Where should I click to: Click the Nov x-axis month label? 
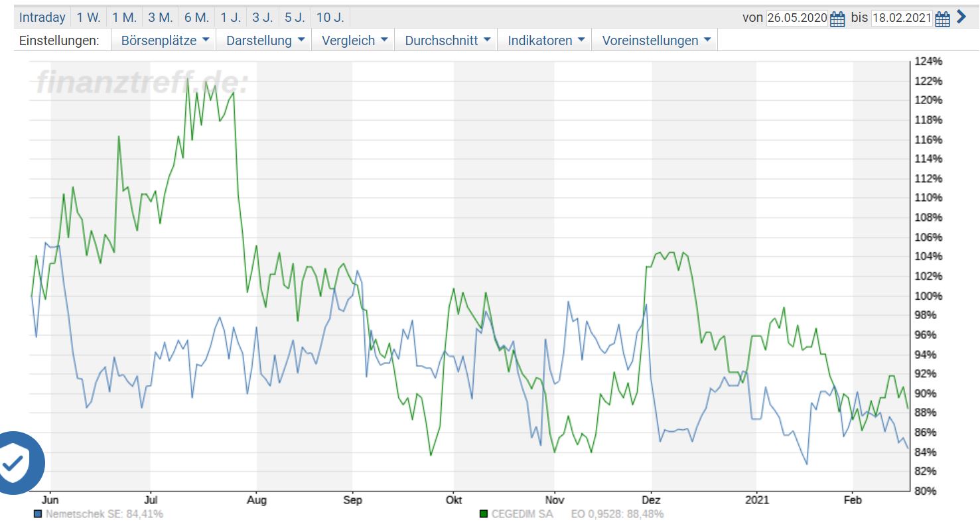point(554,500)
